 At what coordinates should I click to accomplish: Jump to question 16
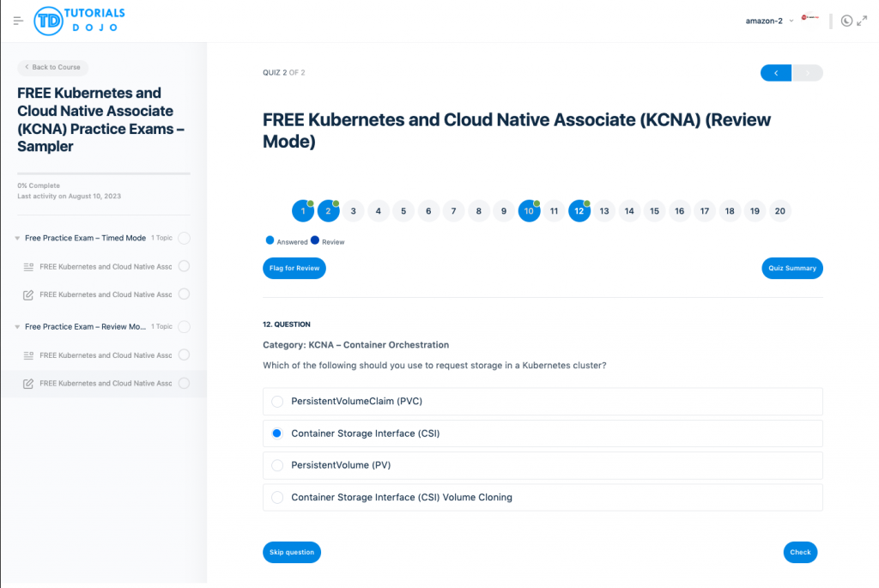tap(680, 211)
